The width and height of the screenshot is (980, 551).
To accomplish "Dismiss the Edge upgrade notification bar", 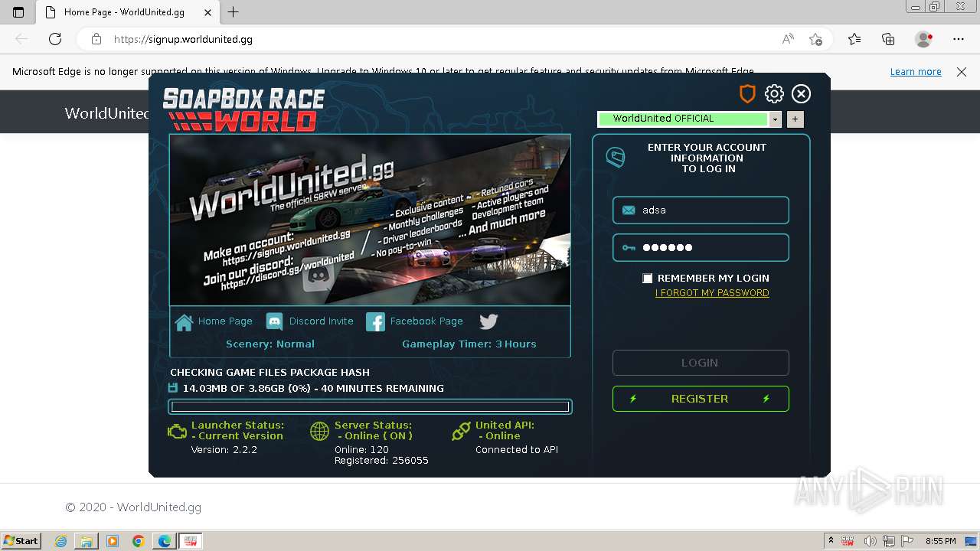I will 962,72.
